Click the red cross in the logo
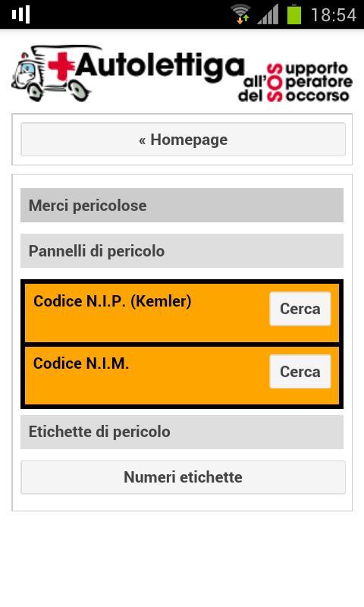 click(61, 66)
